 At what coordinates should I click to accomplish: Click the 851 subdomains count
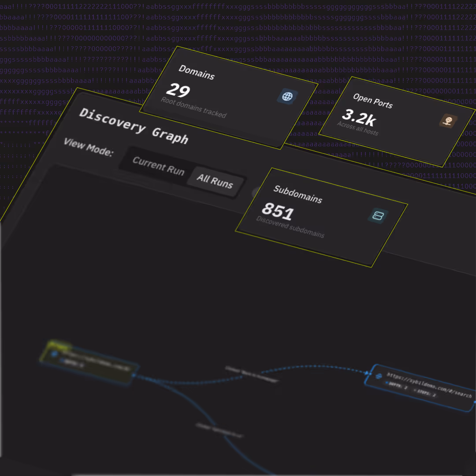278,211
